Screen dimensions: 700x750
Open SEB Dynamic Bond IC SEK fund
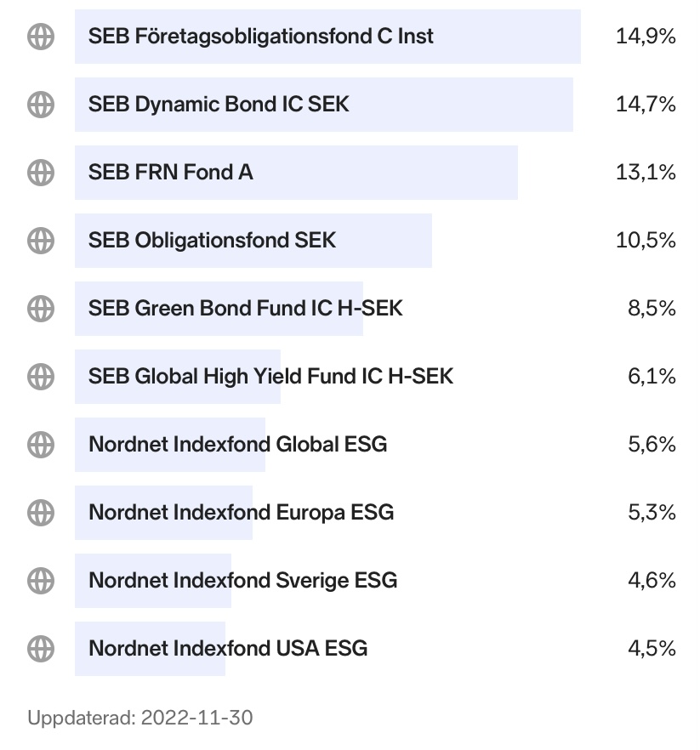click(219, 105)
